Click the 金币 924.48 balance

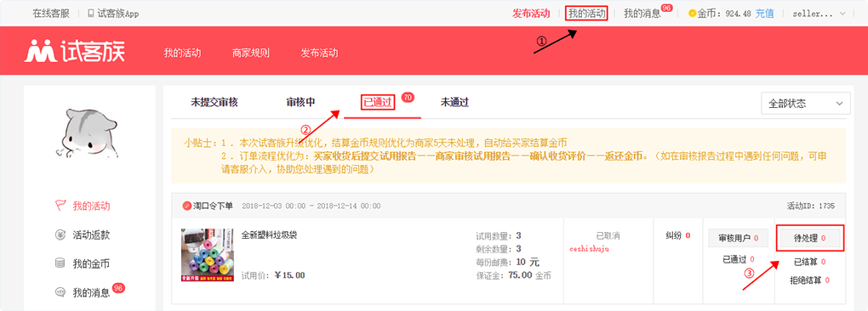coord(724,14)
